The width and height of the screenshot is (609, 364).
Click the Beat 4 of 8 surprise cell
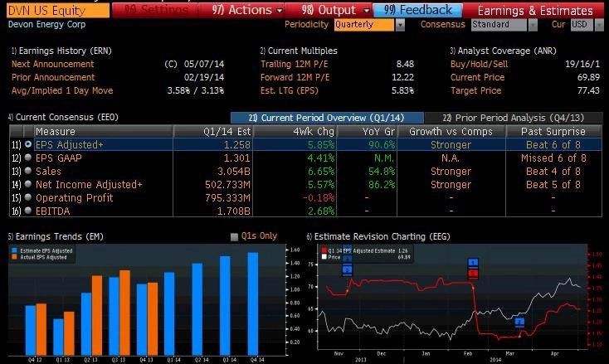pyautogui.click(x=553, y=171)
